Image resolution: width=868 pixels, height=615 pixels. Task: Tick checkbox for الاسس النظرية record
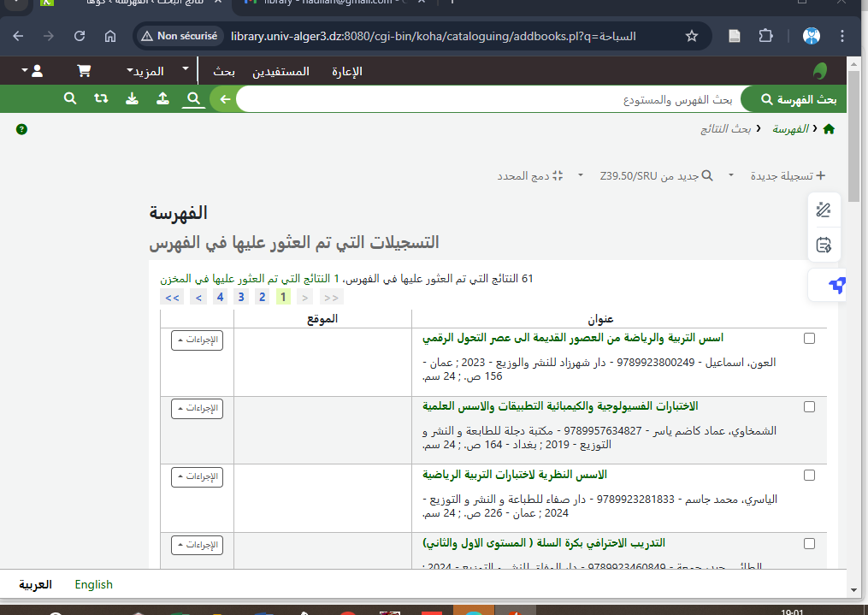click(x=809, y=476)
